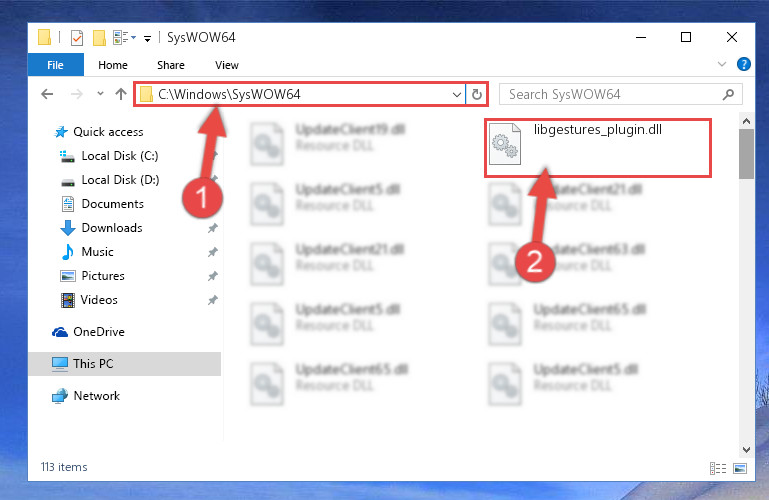Go back with the left arrow button
769x500 pixels.
47,94
